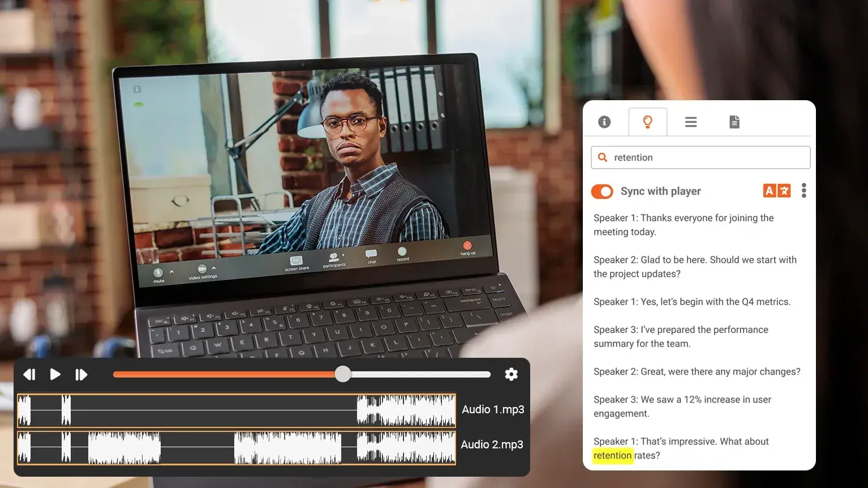This screenshot has height=488, width=868.
Task: Switch to the info tab
Action: [604, 121]
